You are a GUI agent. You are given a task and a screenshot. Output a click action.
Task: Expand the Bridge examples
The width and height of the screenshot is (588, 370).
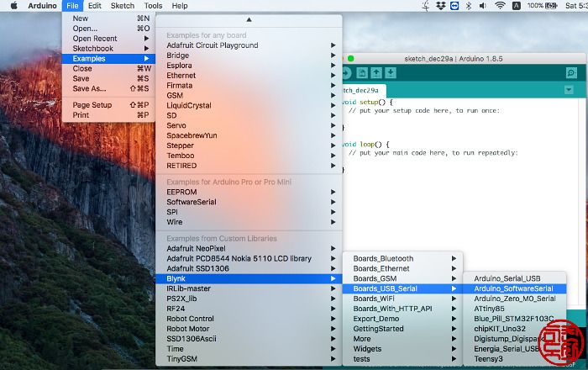click(x=249, y=55)
